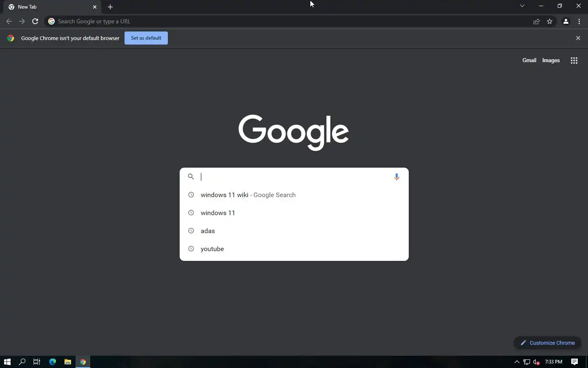Open File Explorer from taskbar
This screenshot has width=588, height=368.
68,362
